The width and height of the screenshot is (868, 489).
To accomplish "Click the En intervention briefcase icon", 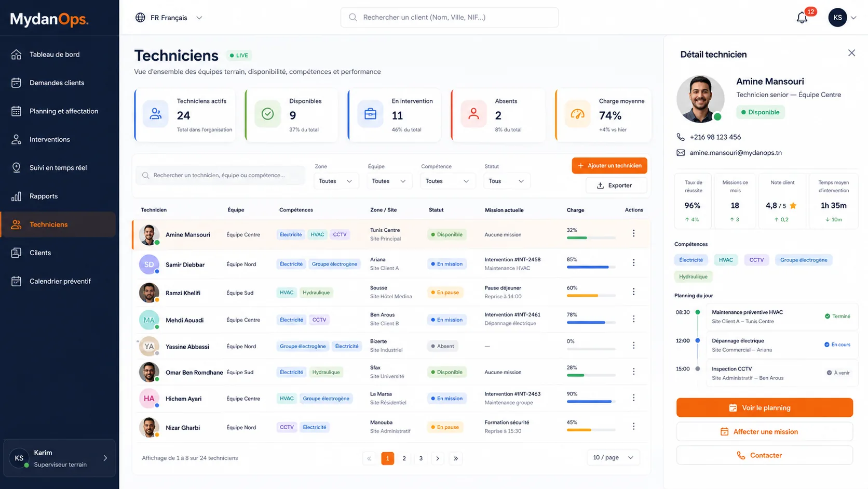I will (x=370, y=114).
